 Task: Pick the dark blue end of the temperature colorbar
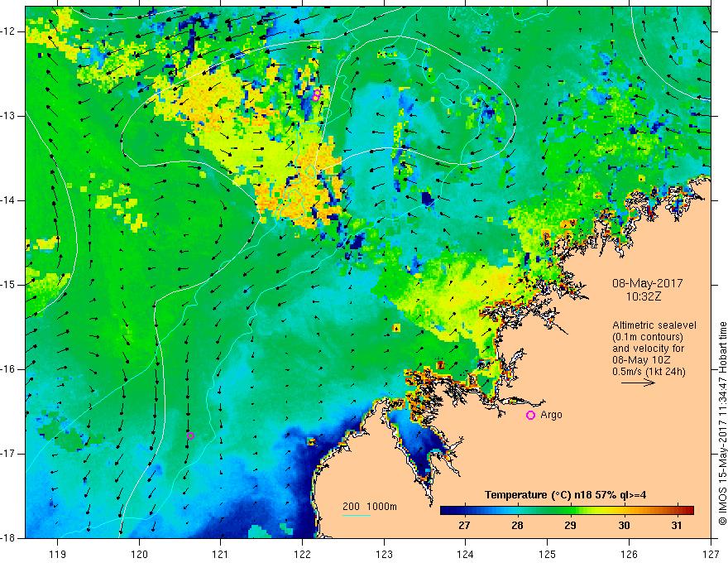tap(446, 511)
